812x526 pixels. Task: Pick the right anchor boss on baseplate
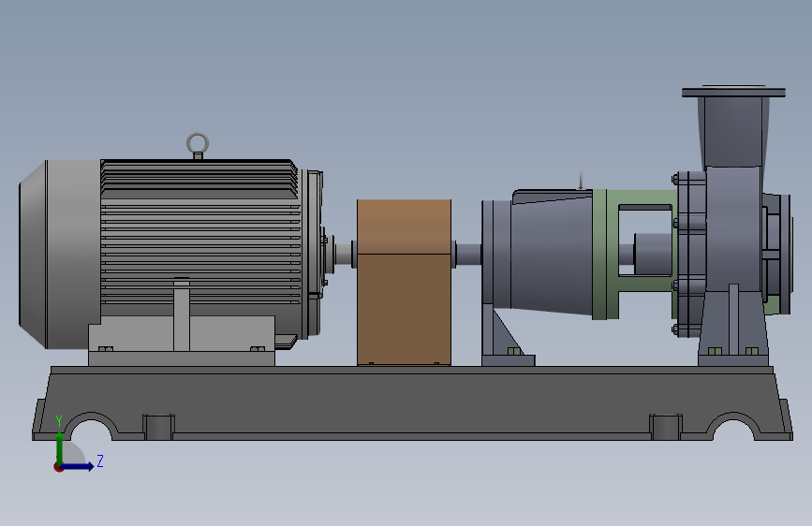tap(666, 427)
